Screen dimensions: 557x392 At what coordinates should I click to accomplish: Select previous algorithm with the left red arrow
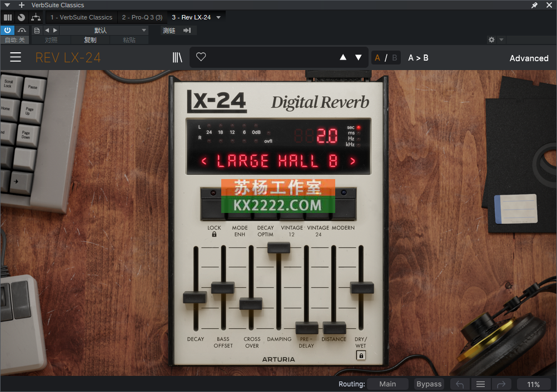point(204,161)
